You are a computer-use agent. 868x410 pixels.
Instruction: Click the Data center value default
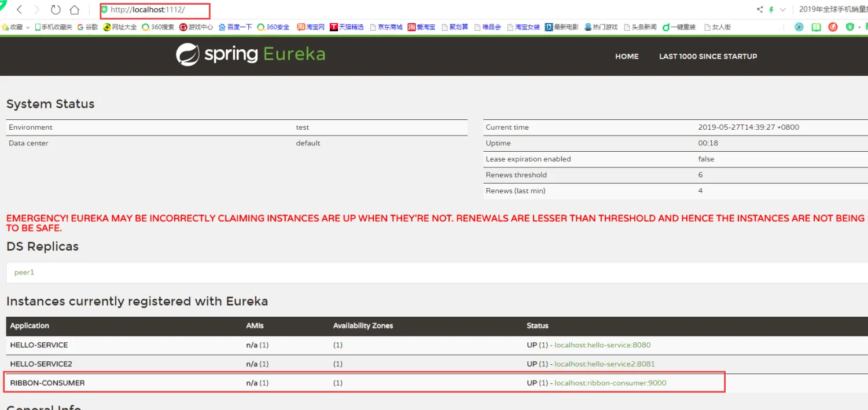click(x=308, y=143)
